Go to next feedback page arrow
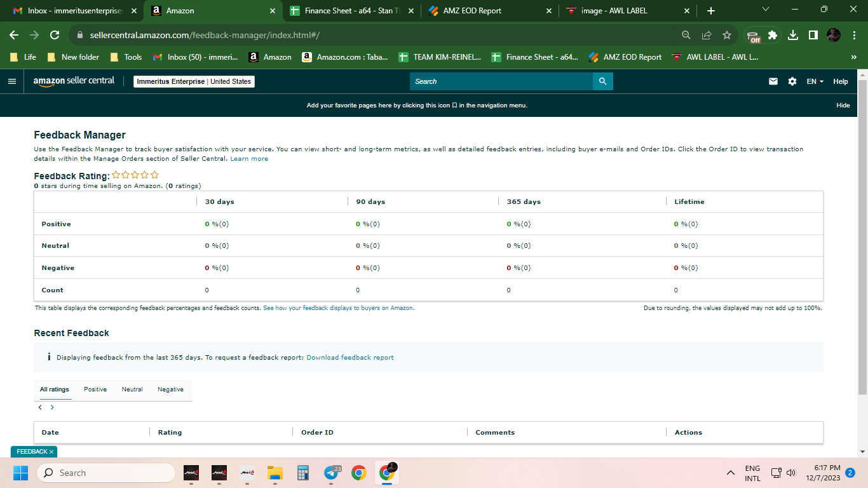Viewport: 868px width, 488px height. (52, 407)
